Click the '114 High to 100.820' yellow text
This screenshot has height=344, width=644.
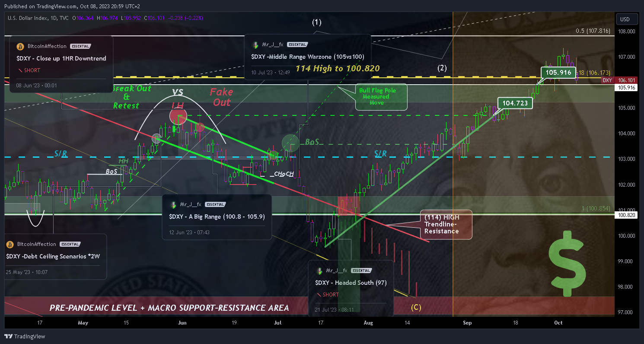(338, 68)
